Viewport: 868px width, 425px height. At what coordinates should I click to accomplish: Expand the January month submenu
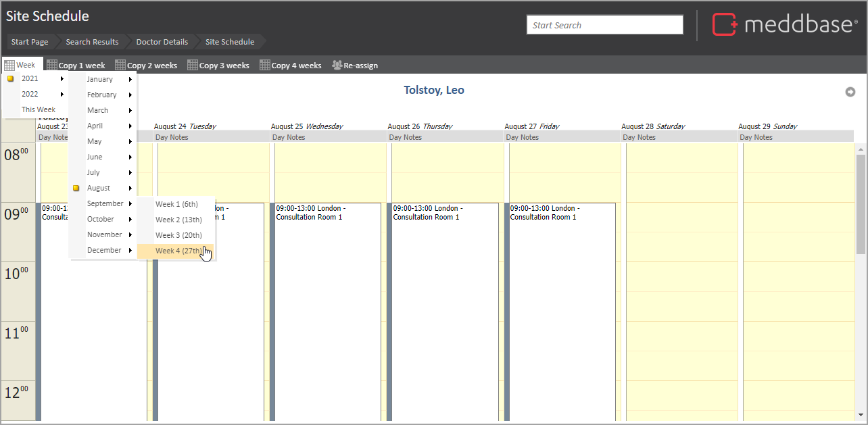[x=102, y=79]
